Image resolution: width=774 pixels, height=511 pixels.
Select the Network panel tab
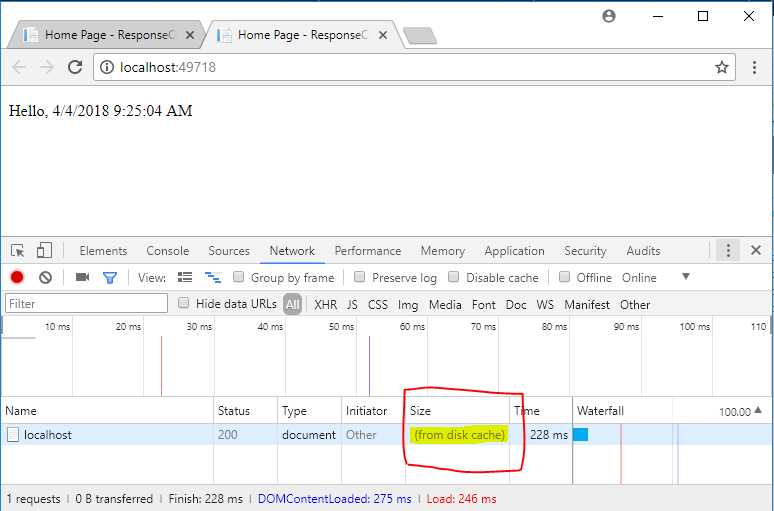[x=292, y=251]
